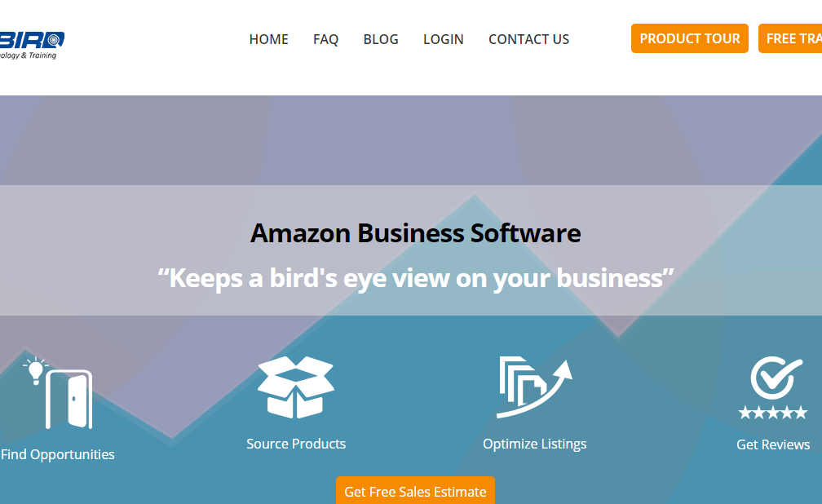822x504 pixels.
Task: Select LOGIN in the navigation bar
Action: (443, 39)
